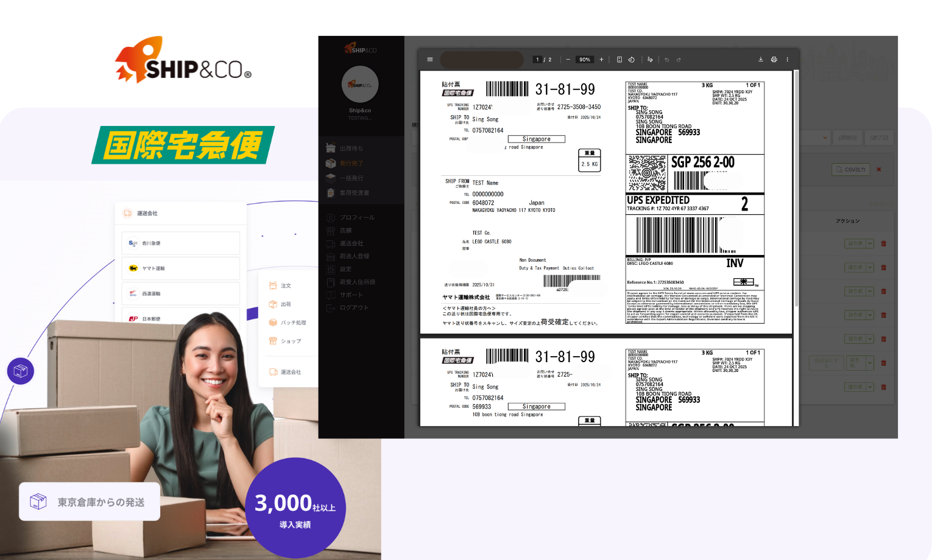
Task: Select the draw annotation tool in PDF toolbar
Action: 650,60
